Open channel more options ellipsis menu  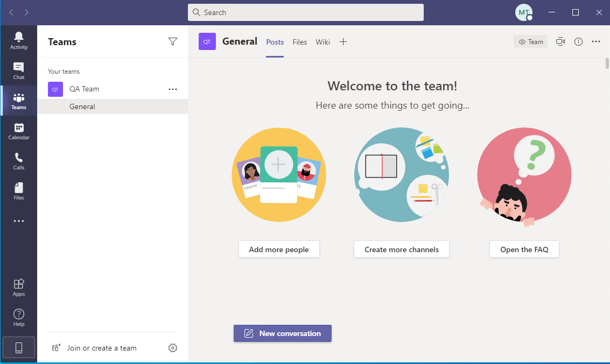(596, 42)
